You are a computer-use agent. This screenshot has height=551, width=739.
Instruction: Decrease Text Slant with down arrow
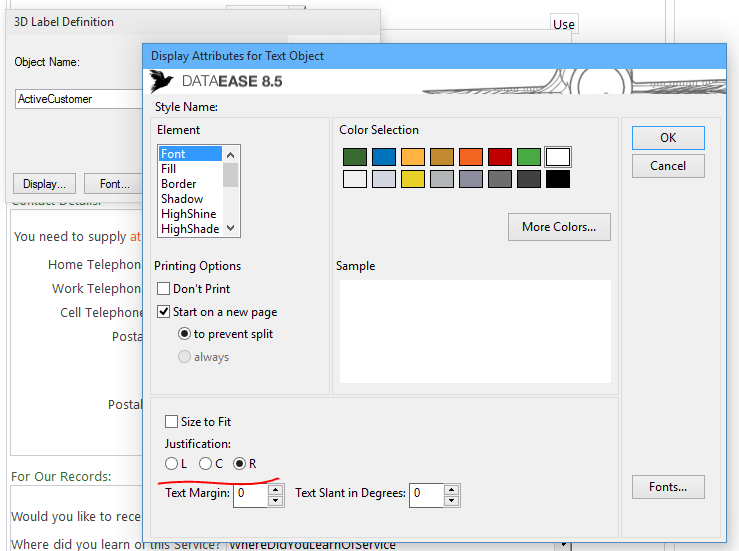(x=452, y=501)
